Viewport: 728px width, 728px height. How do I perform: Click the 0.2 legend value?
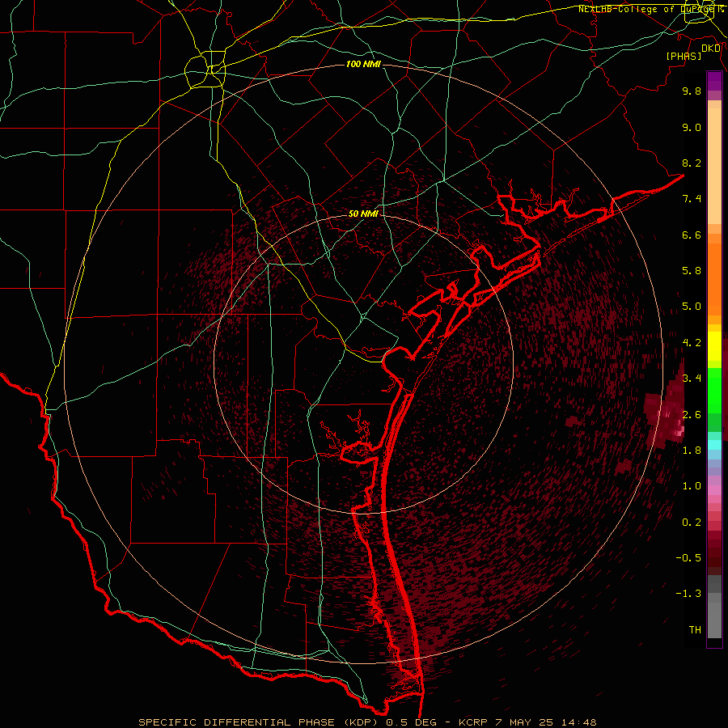point(692,523)
